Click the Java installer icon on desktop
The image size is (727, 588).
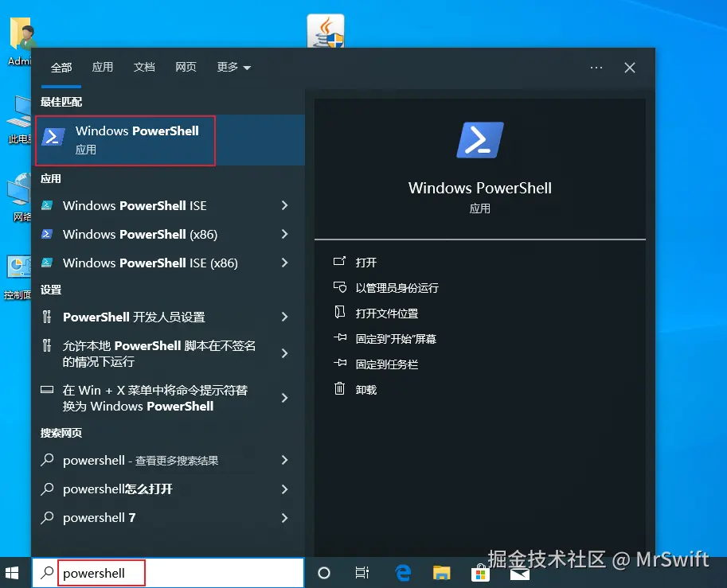(x=326, y=30)
